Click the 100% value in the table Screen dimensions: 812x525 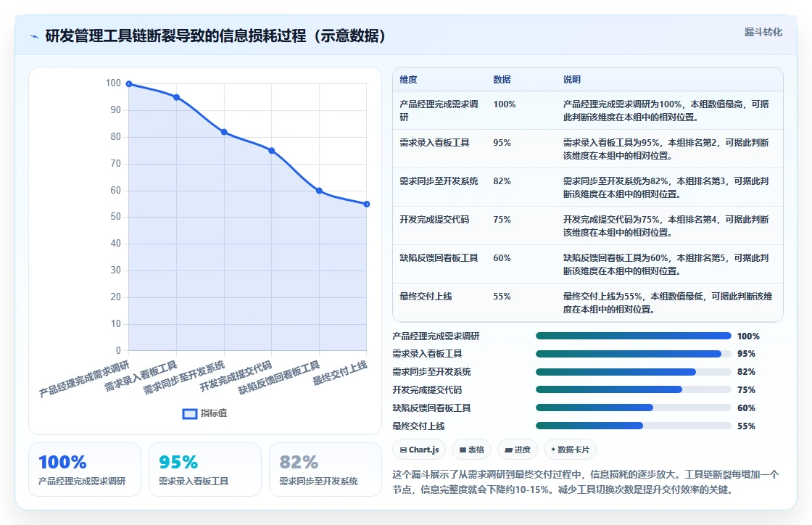click(505, 104)
